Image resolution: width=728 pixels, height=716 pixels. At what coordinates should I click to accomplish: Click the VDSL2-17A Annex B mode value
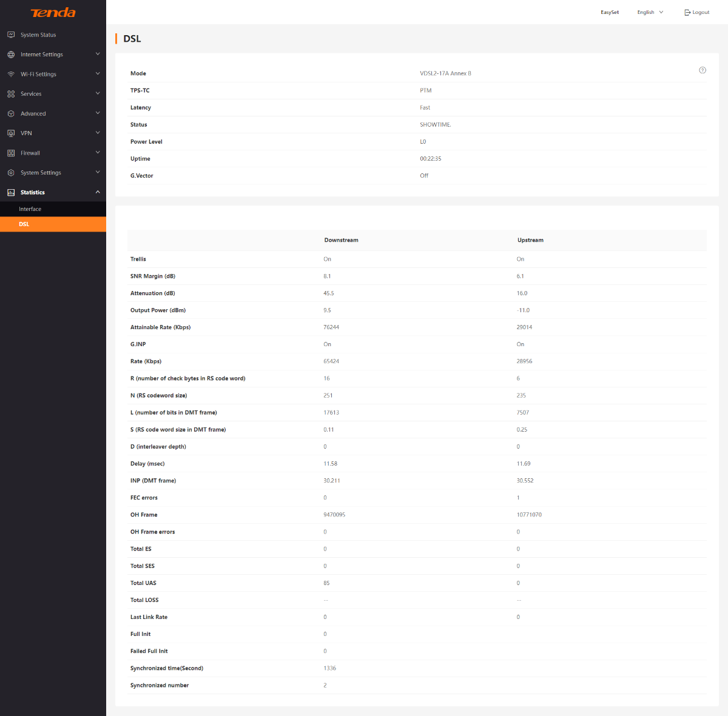click(x=445, y=73)
